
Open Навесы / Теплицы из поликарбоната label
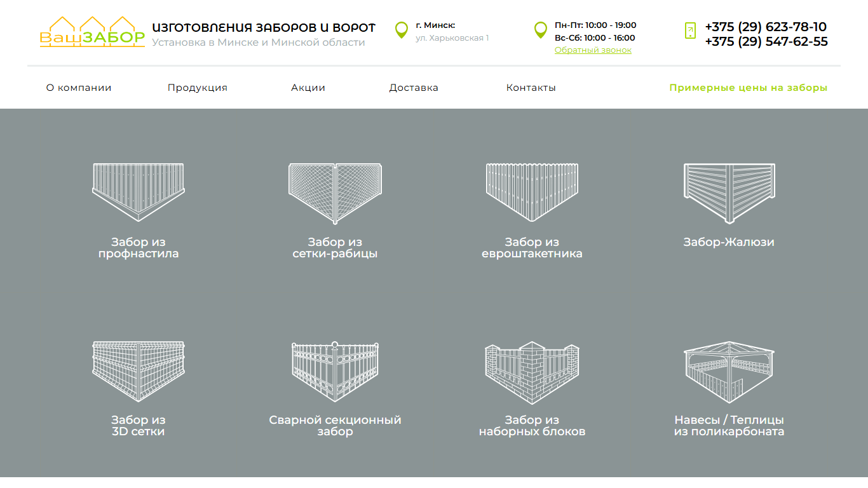point(729,426)
